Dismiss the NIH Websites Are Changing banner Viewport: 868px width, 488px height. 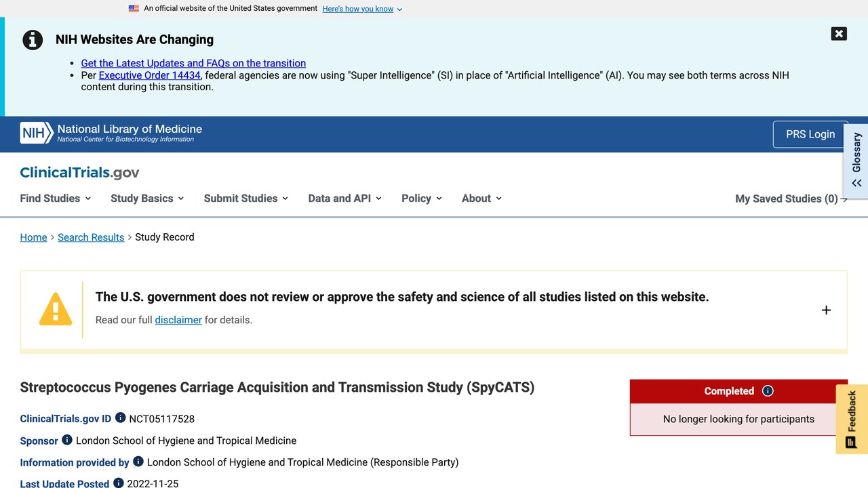point(839,33)
